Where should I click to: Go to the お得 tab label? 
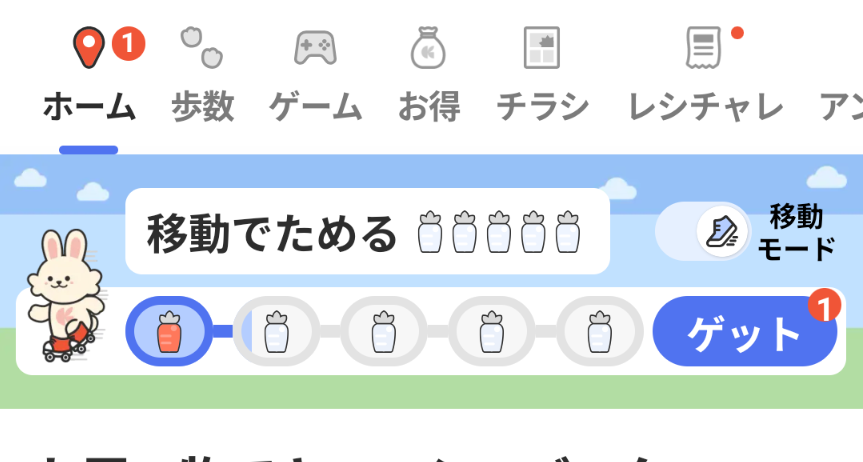pos(429,107)
